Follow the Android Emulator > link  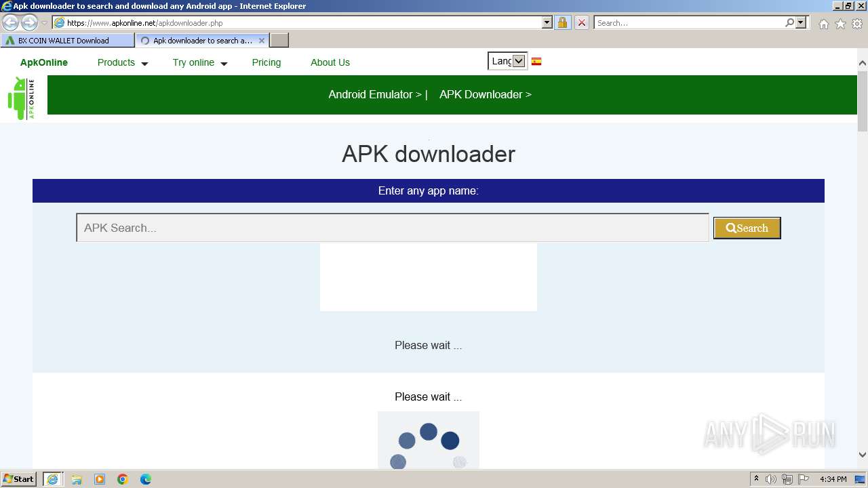click(x=375, y=94)
